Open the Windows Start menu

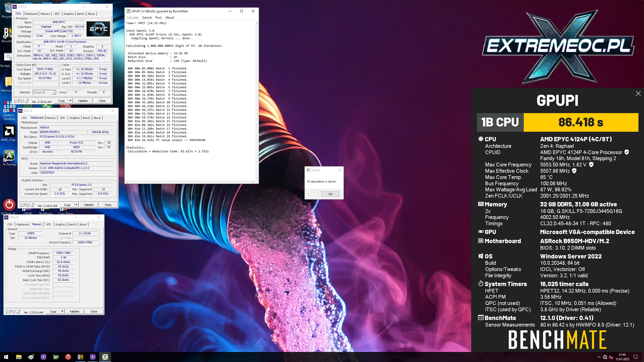[x=6, y=357]
